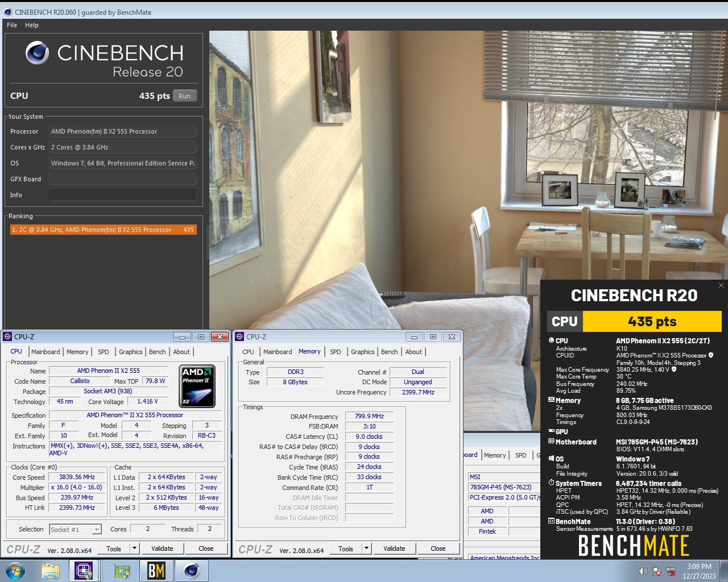Click Validate in the right CPU-Z window
This screenshot has width=728, height=582.
pyautogui.click(x=394, y=548)
